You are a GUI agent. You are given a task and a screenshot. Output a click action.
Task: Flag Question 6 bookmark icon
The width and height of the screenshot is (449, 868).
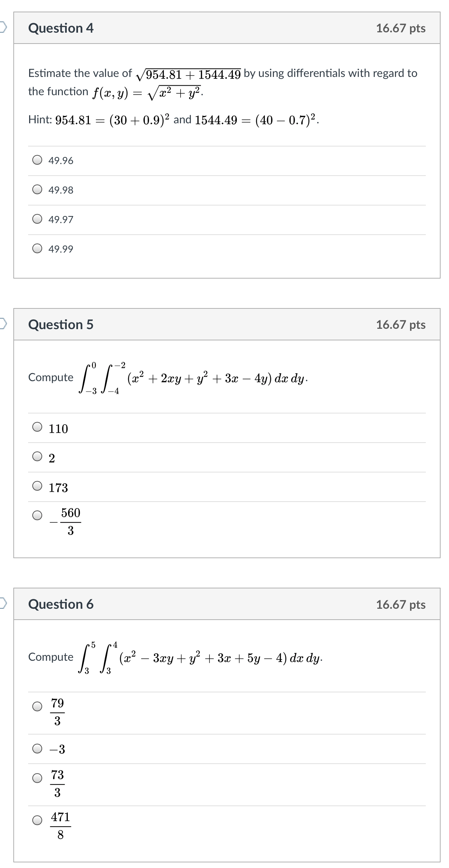[x=3, y=603]
